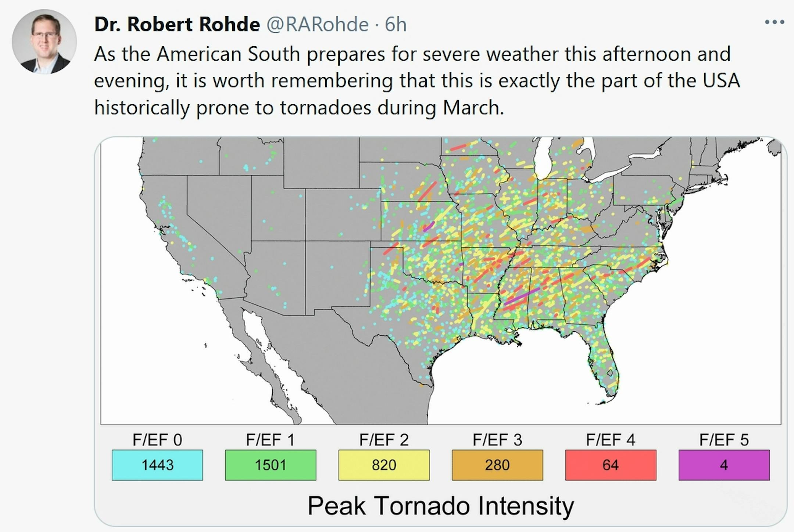Click the purple F/EF 5 swatch 4
This screenshot has width=794, height=532.
[724, 465]
